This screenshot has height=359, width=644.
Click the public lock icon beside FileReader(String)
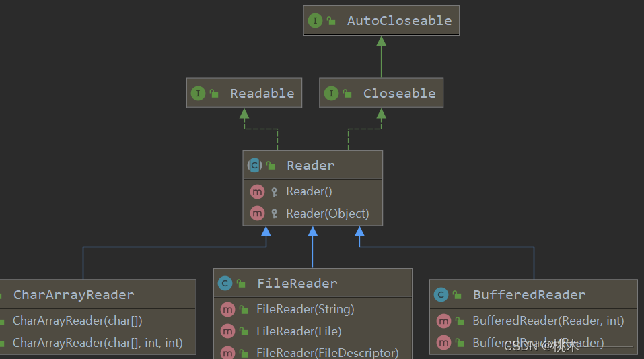(244, 309)
